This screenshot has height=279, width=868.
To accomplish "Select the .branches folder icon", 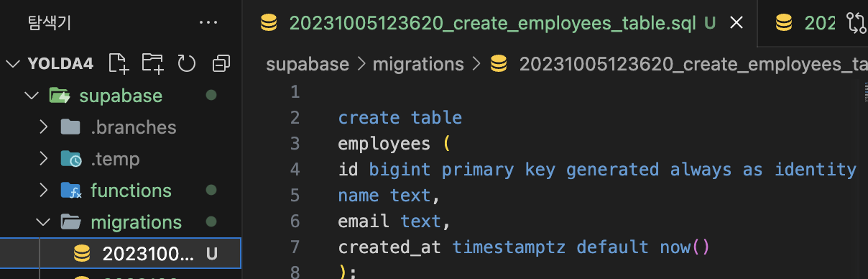I will tap(70, 127).
